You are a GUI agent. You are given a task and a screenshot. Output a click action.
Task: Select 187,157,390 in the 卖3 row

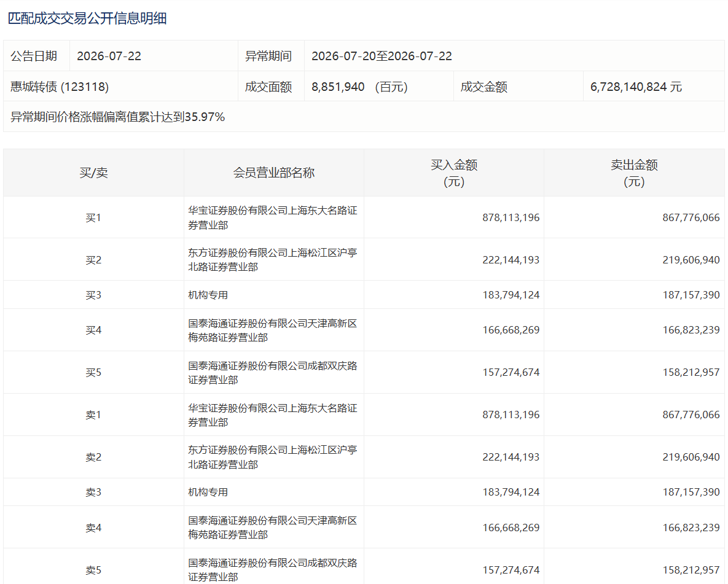point(691,492)
